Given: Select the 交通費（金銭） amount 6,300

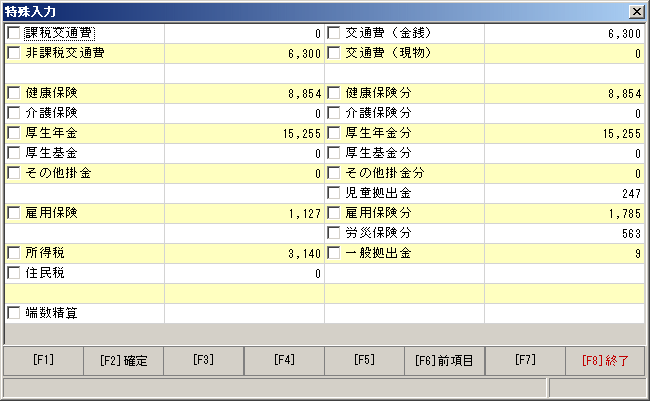Looking at the screenshot, I should 564,33.
